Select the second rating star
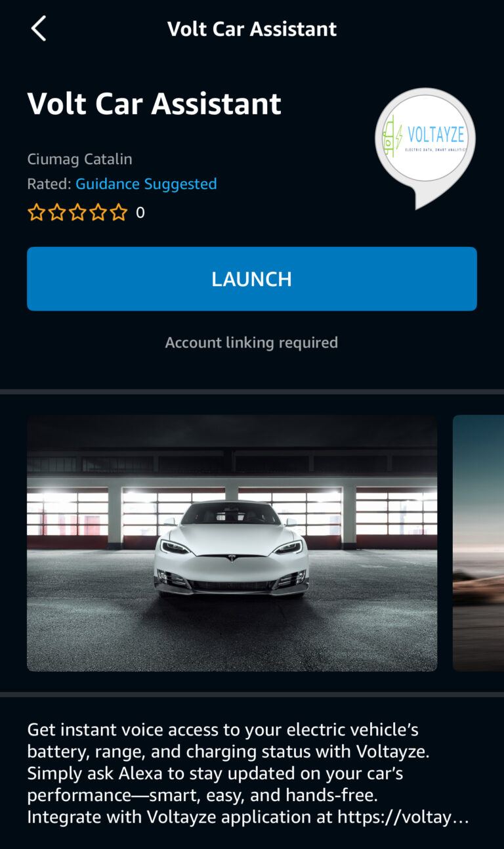This screenshot has width=504, height=849. pyautogui.click(x=57, y=213)
